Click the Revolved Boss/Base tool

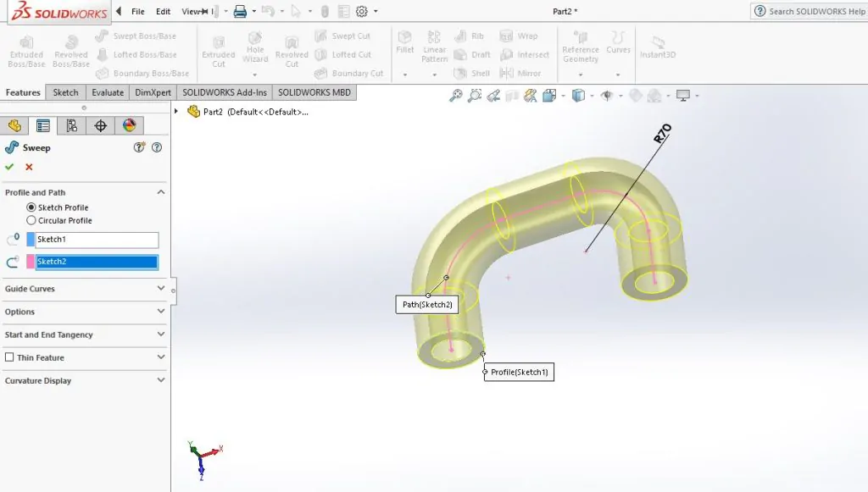tap(71, 52)
